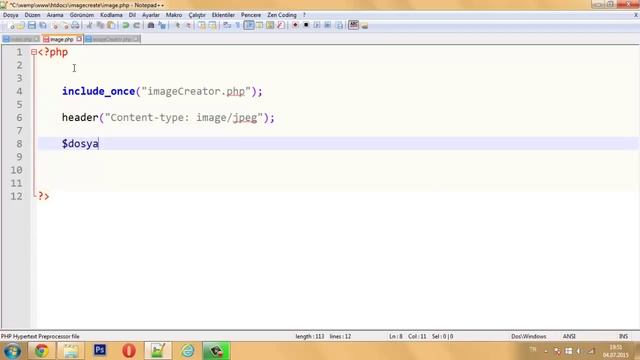Click the include_once keyword on line 4

[98, 91]
